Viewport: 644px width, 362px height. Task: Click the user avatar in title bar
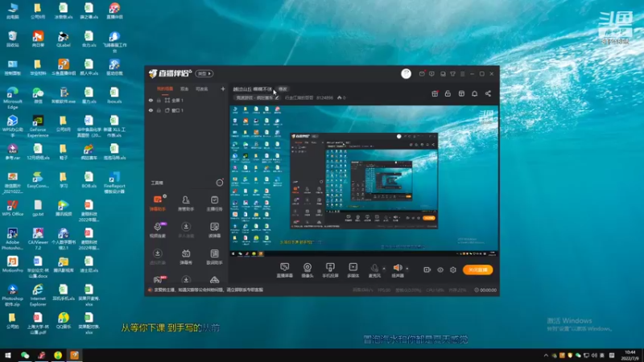[x=406, y=73]
